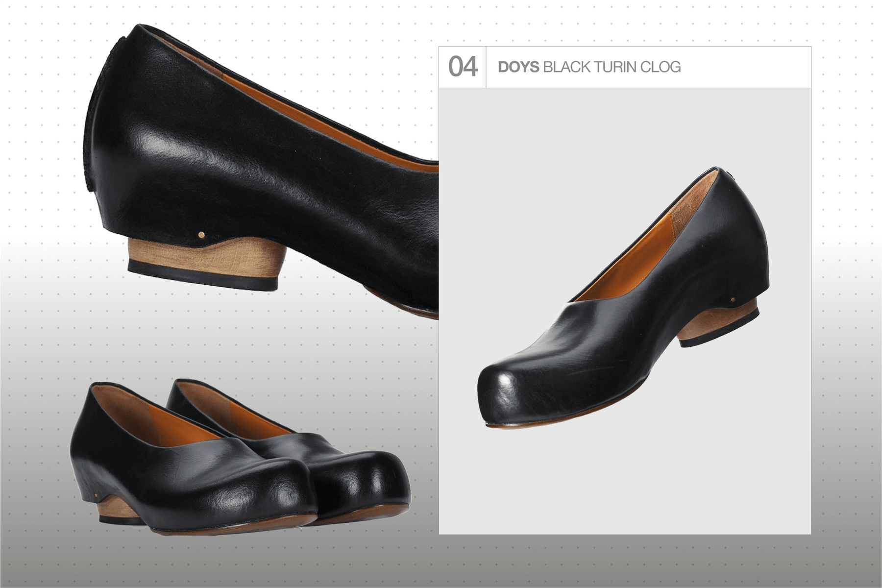Open the DOYS brand name link
This screenshot has height=588, width=882.
(518, 67)
